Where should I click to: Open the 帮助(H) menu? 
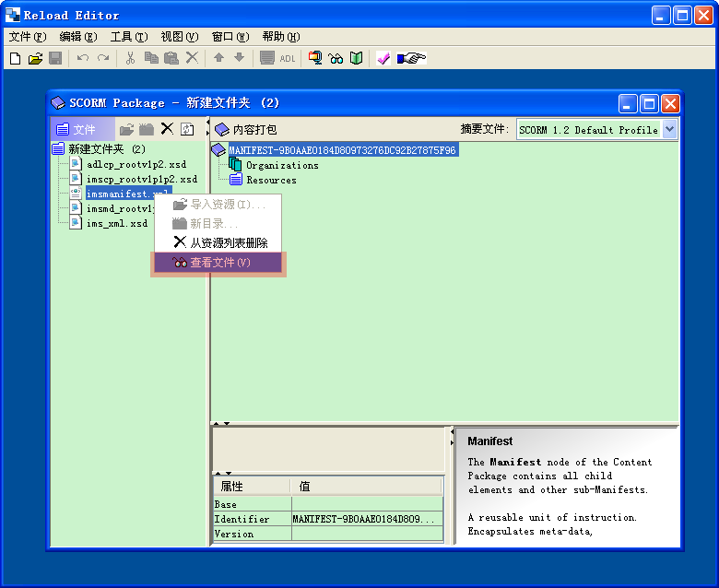click(280, 37)
